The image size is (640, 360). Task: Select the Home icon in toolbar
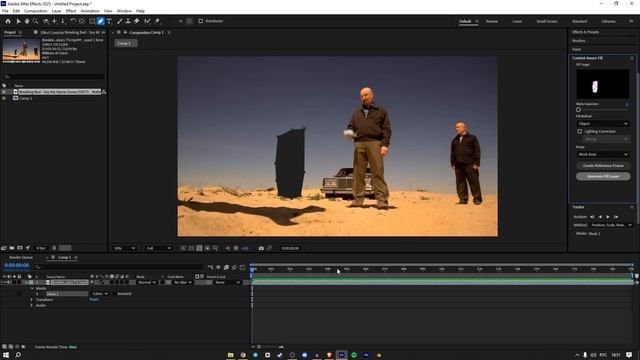point(8,21)
